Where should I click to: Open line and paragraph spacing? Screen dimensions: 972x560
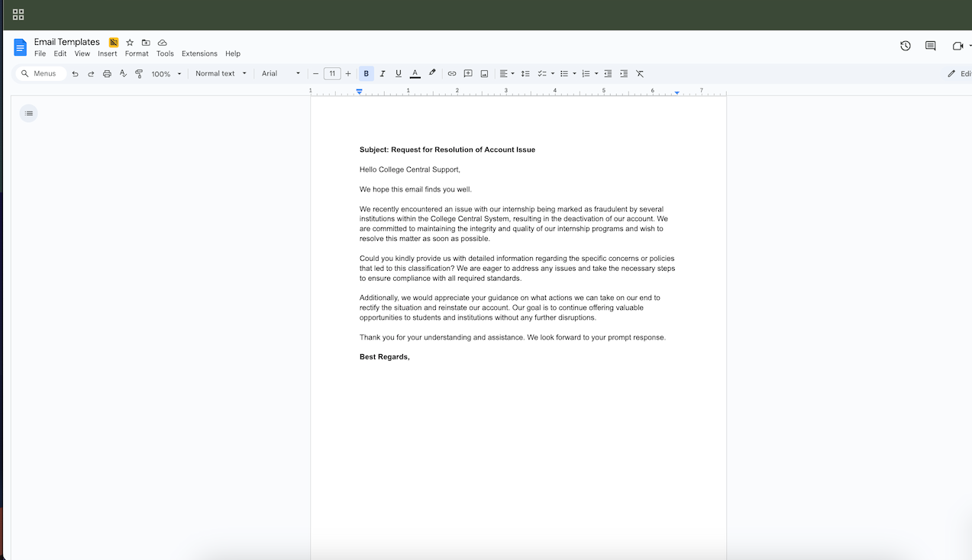525,74
